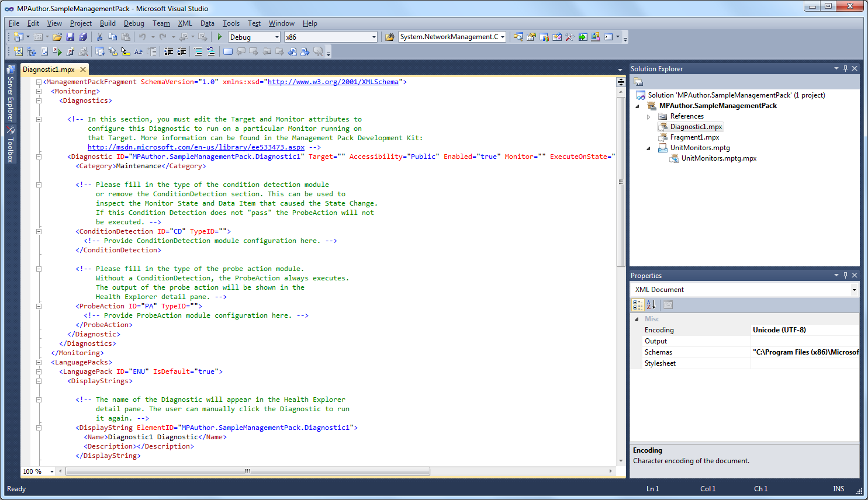Viewport: 868px width, 500px height.
Task: Click the Command Window toolbar icon
Action: (x=608, y=37)
